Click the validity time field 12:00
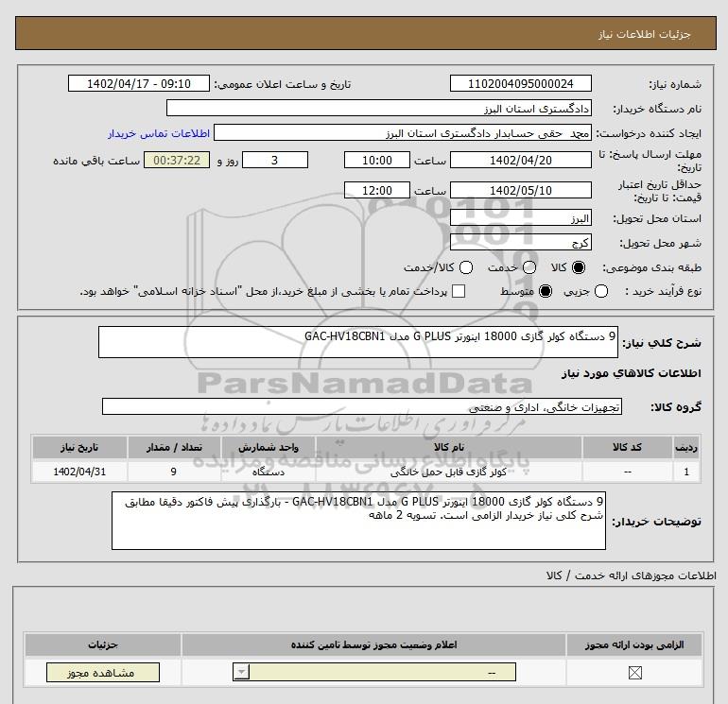Viewport: 728px width, 704px height. tap(377, 190)
